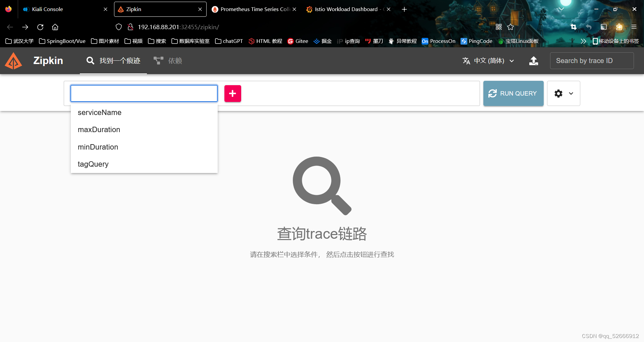Reload the current page
The height and width of the screenshot is (342, 644).
point(40,27)
